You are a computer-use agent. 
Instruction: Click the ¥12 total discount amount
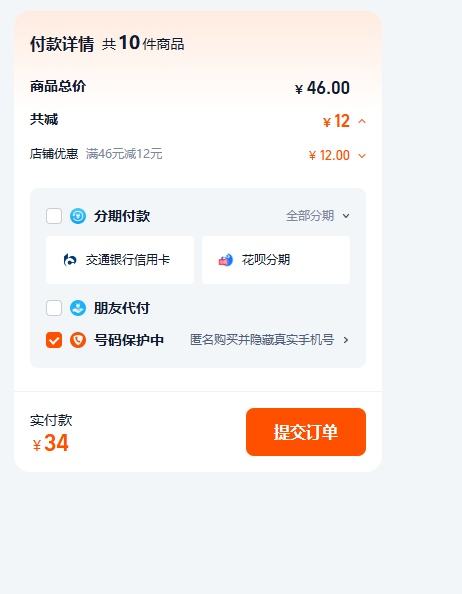point(336,121)
